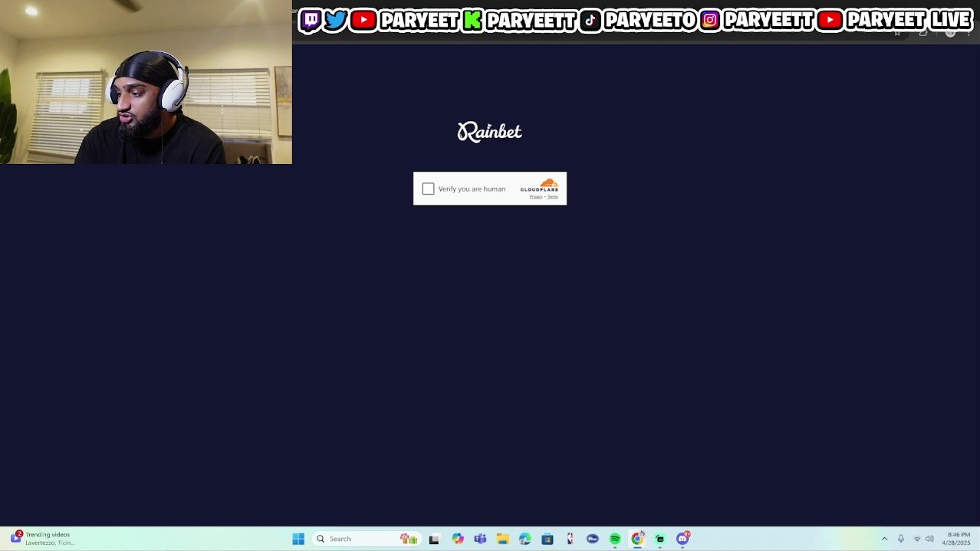Open the Windows Start menu
Screen dimensions: 980x551
[298, 539]
